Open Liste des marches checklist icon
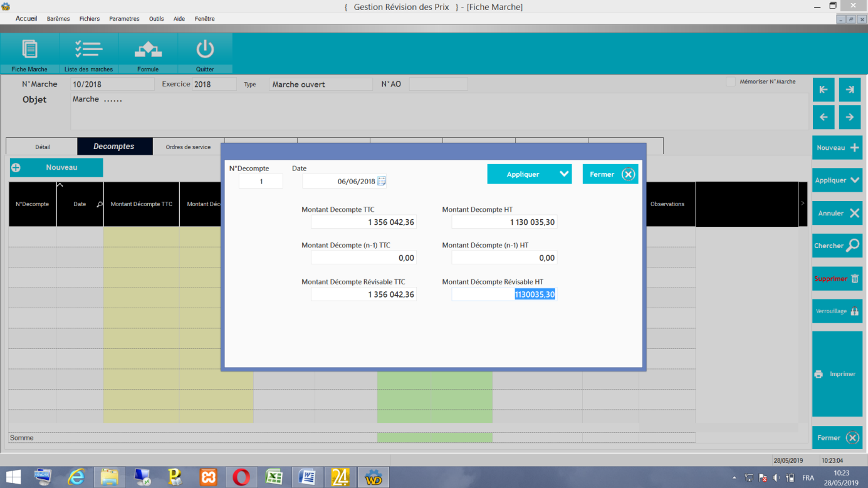The height and width of the screenshot is (488, 868). click(x=88, y=49)
